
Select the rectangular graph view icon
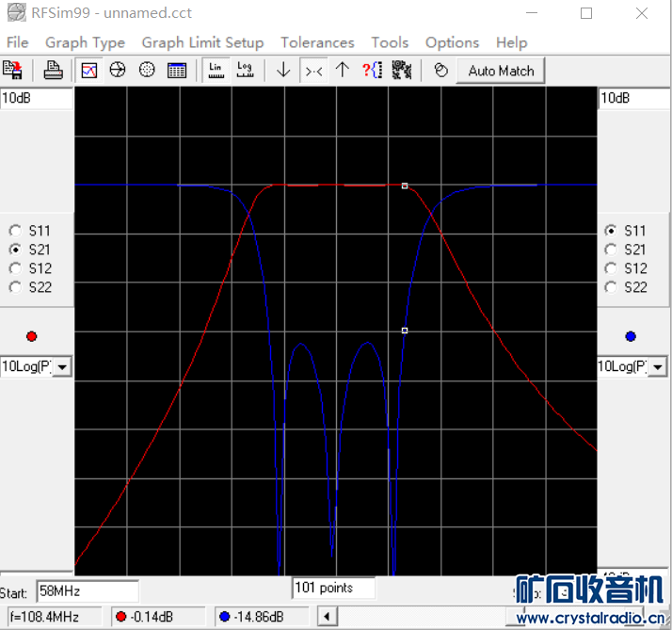coord(89,70)
